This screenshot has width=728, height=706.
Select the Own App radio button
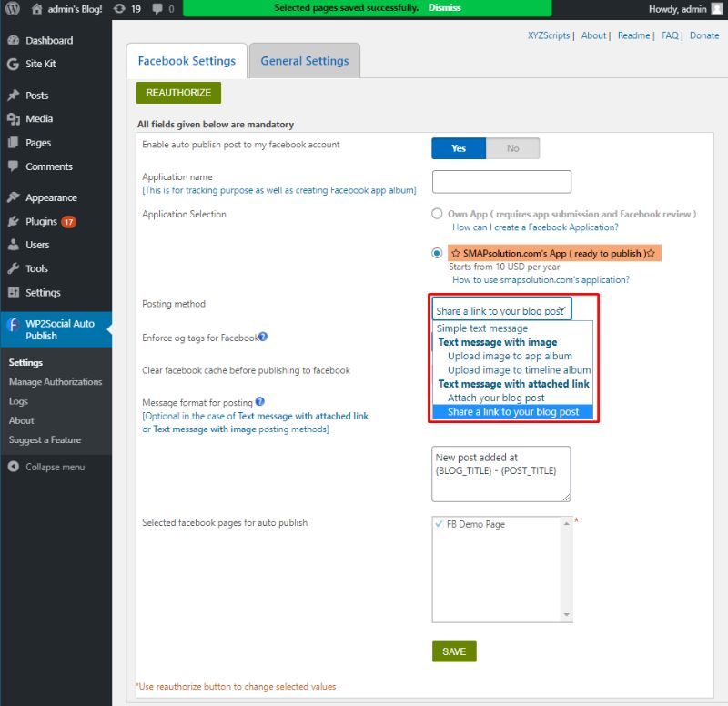pos(437,214)
